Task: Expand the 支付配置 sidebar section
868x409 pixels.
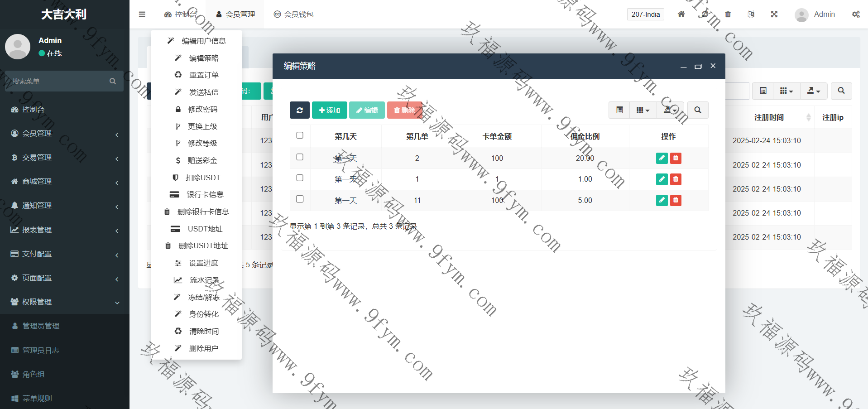Action: point(64,254)
